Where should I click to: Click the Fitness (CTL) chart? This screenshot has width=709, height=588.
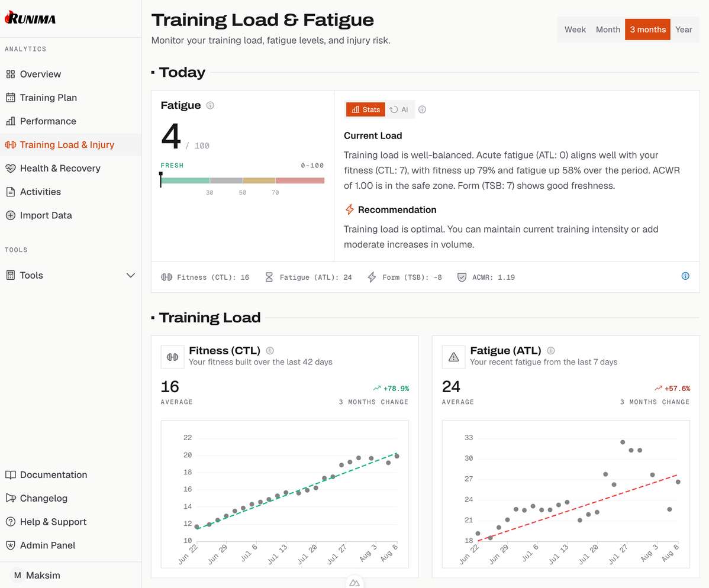[x=285, y=494]
